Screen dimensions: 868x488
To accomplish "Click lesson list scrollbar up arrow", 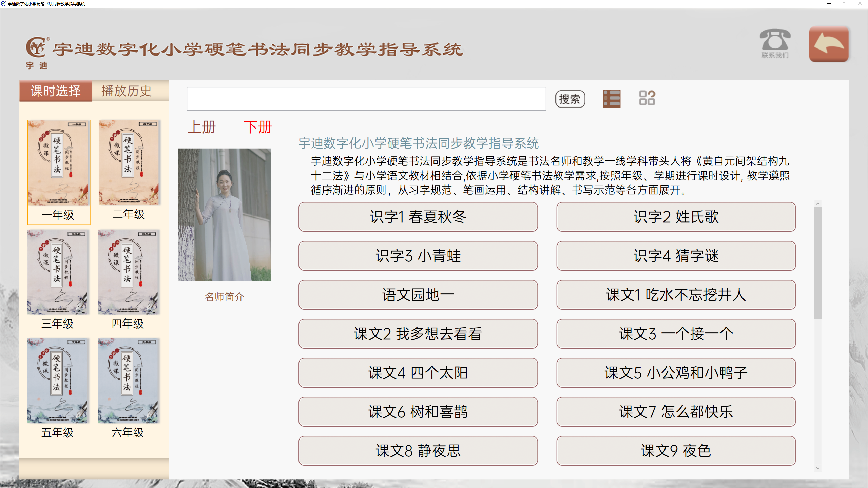I will tap(818, 204).
